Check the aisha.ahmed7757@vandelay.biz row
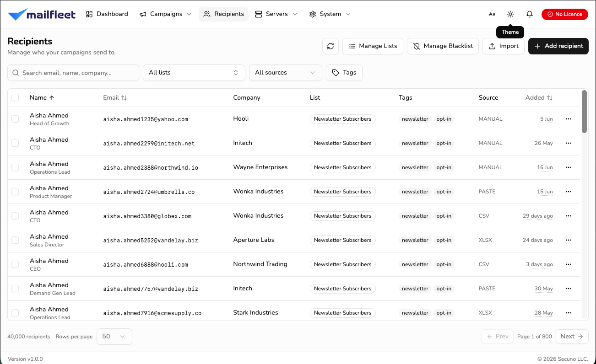Viewport: 596px width, 364px height. pyautogui.click(x=15, y=289)
